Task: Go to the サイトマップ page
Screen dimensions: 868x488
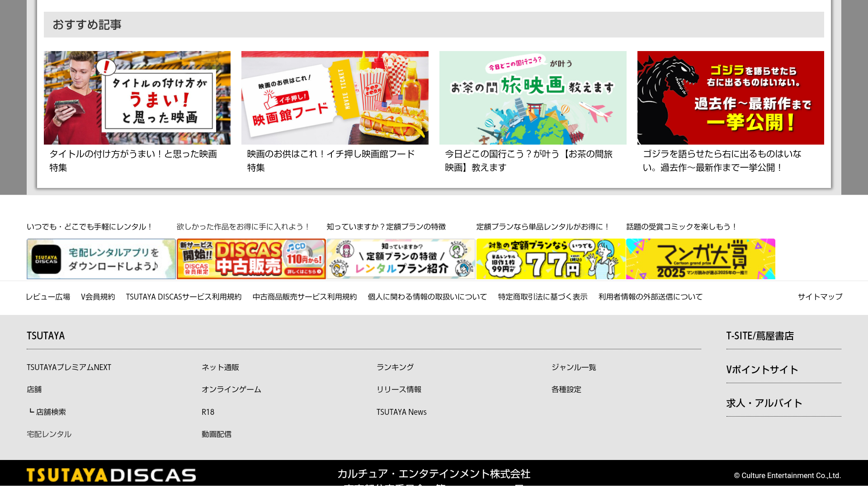Action: (820, 297)
